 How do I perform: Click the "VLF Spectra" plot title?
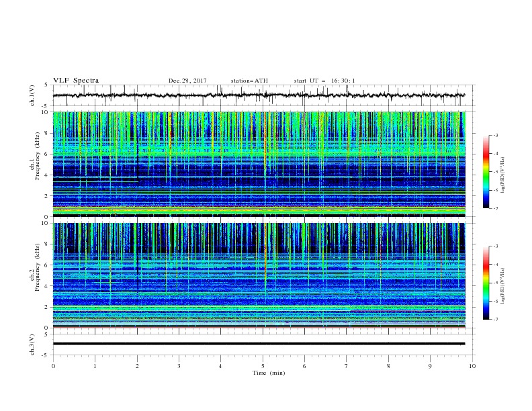pyautogui.click(x=76, y=81)
